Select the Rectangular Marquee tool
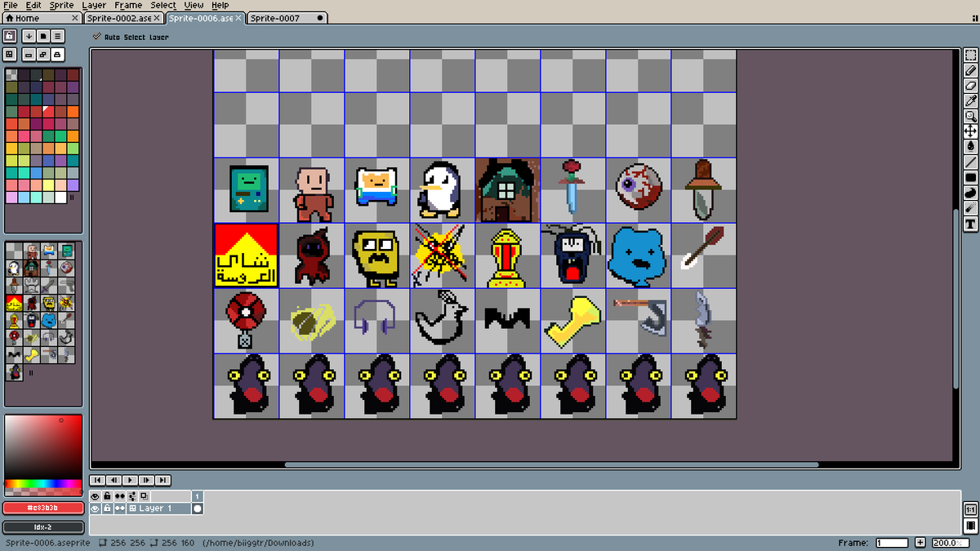The image size is (980, 551). coord(971,57)
